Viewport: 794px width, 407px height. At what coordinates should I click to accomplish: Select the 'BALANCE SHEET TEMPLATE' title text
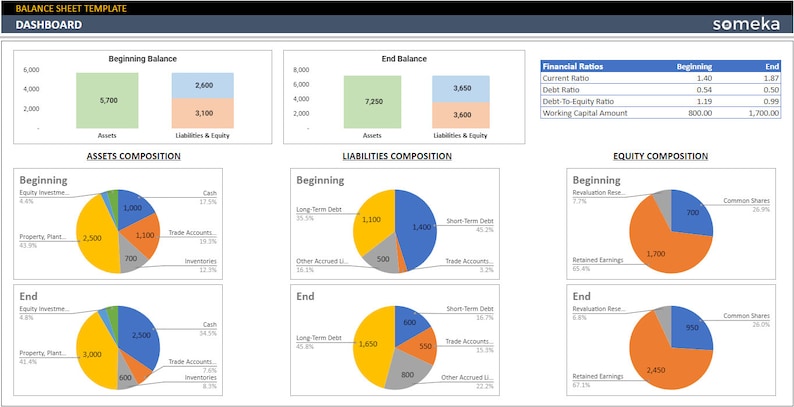(x=71, y=8)
